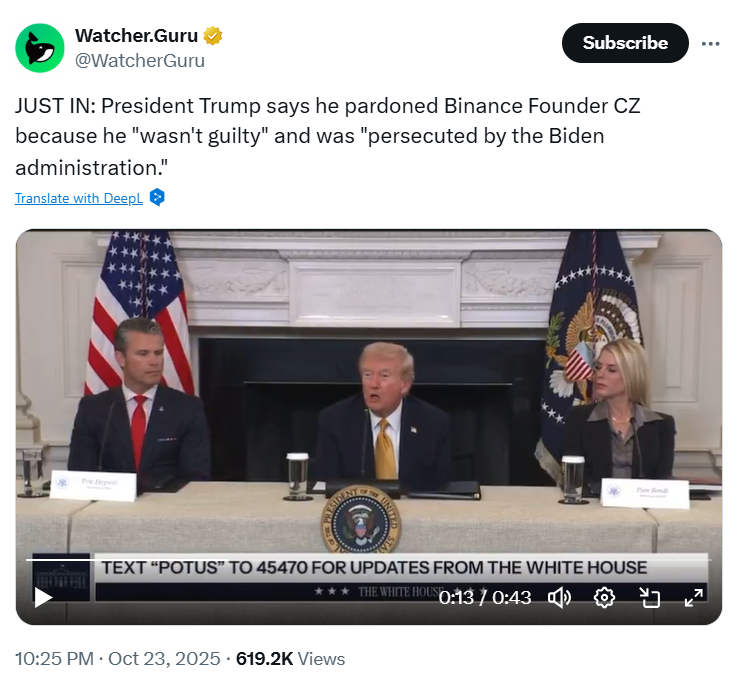
Task: Click the Translate with DeepL link
Action: coord(79,198)
